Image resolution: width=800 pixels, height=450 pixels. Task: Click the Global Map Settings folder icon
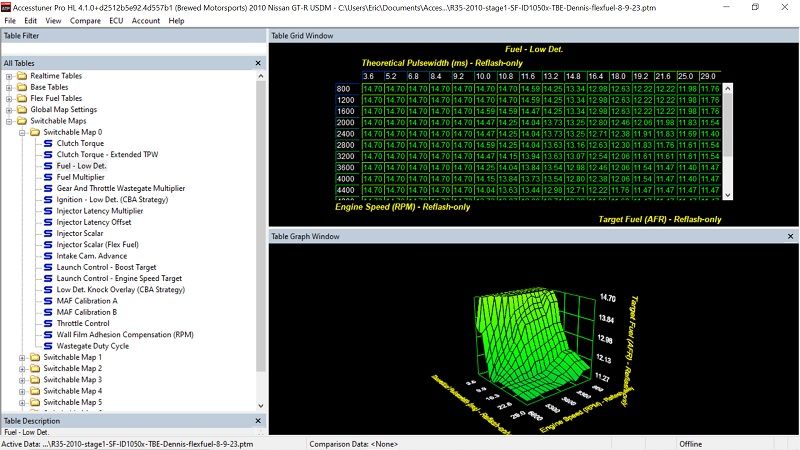(x=21, y=109)
